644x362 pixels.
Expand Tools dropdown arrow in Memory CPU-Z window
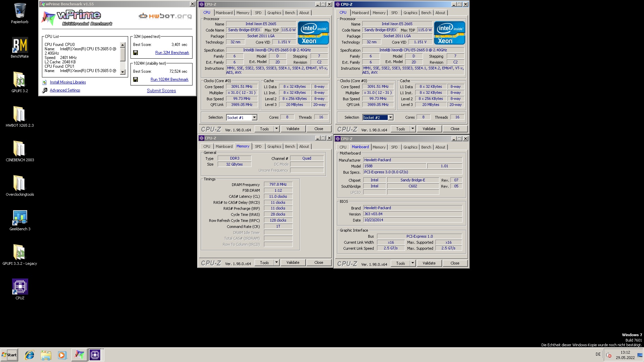276,262
